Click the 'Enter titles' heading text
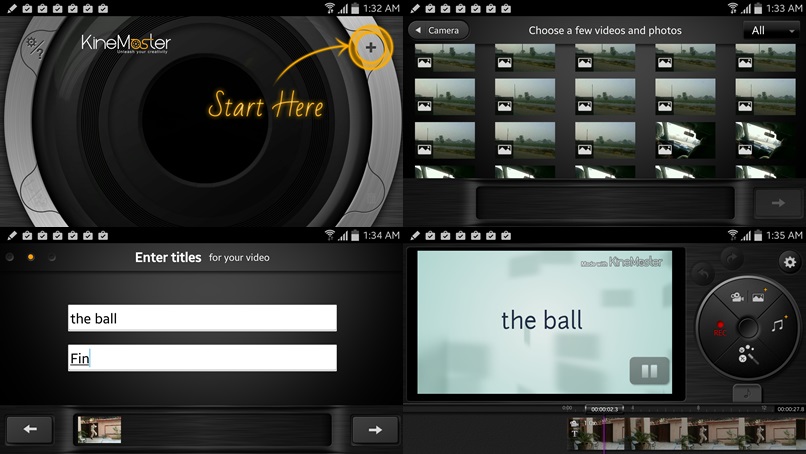The width and height of the screenshot is (806, 454). 168,257
